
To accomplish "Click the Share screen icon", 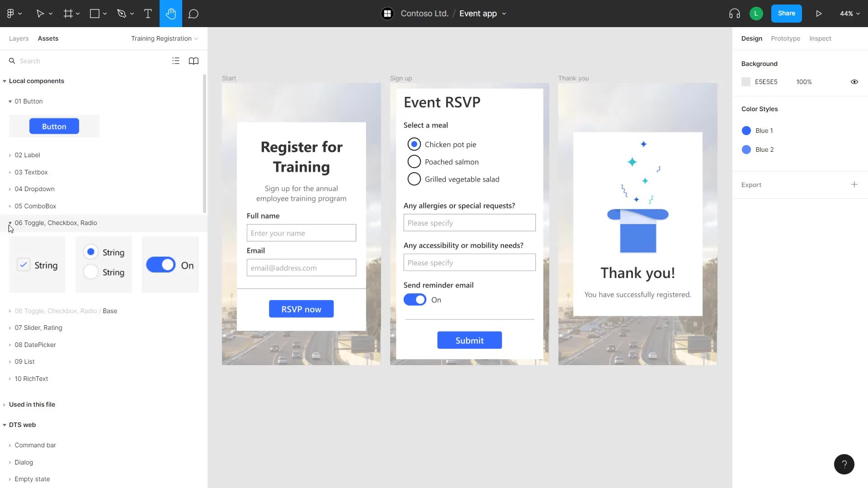I will tap(786, 13).
